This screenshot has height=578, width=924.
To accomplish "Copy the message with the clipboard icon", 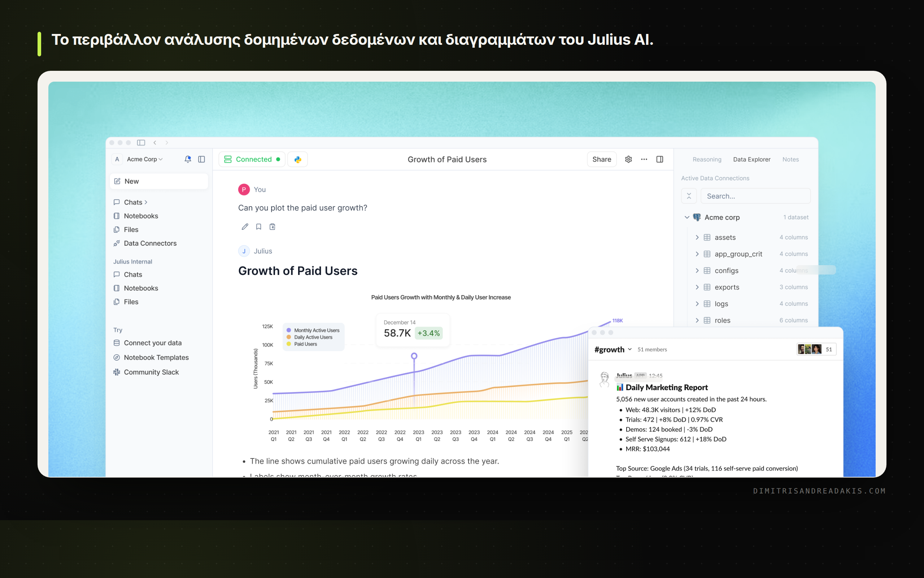I will click(x=272, y=227).
